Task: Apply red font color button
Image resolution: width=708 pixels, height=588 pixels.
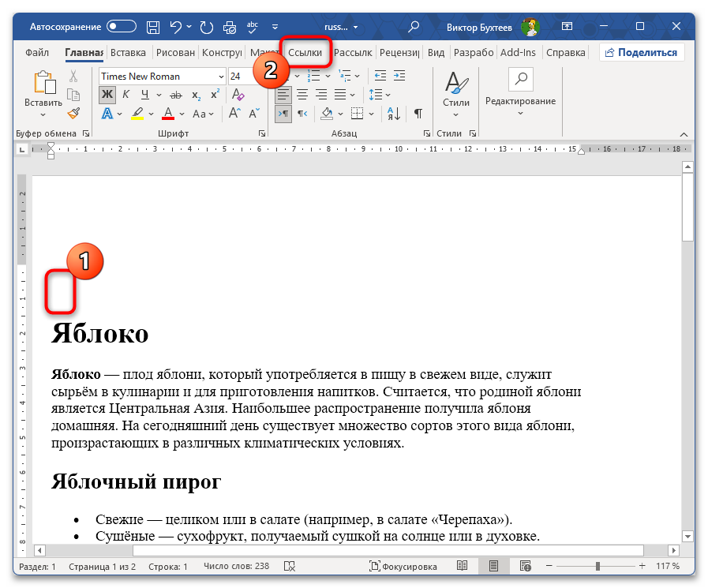Action: 168,114
